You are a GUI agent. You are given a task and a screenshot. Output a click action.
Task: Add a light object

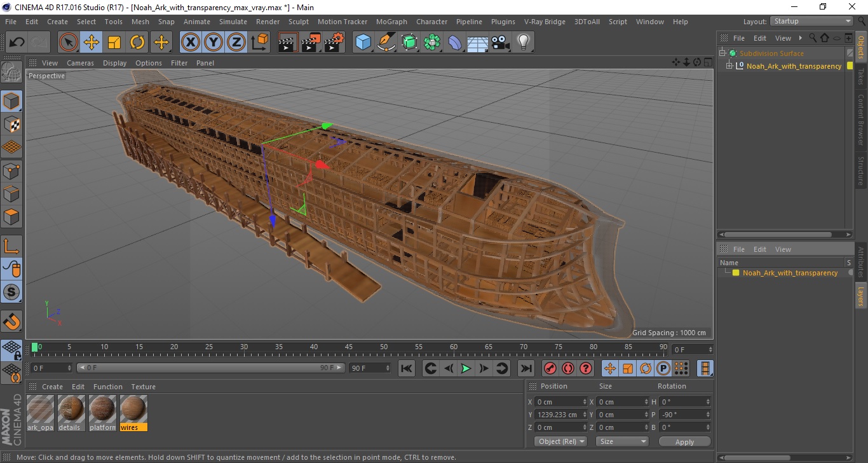[x=523, y=43]
